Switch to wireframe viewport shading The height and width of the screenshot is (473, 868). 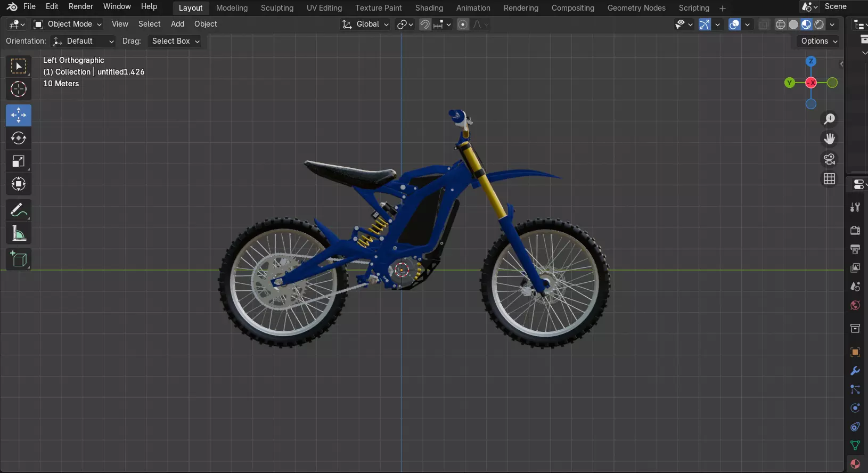tap(781, 25)
